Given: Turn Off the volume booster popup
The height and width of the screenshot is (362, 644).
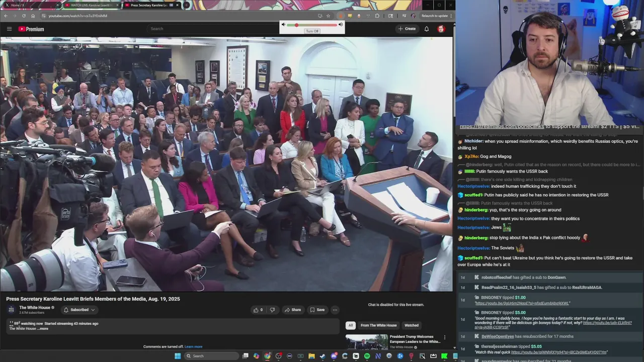Looking at the screenshot, I should [x=312, y=31].
